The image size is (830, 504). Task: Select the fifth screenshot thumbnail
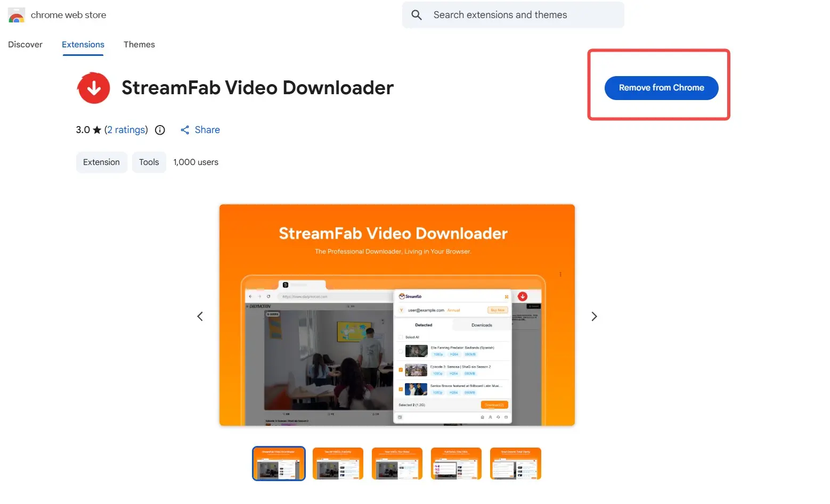click(515, 464)
